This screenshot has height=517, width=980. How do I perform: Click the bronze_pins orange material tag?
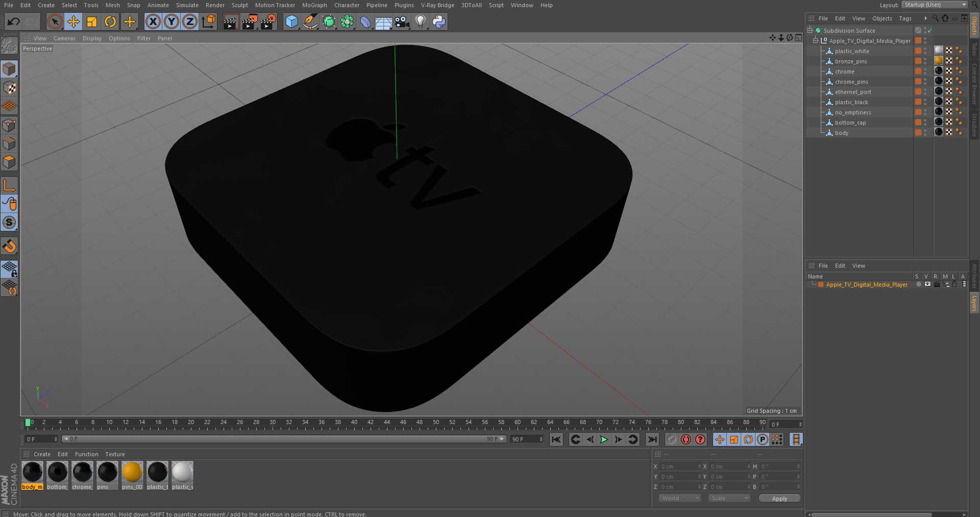[939, 60]
